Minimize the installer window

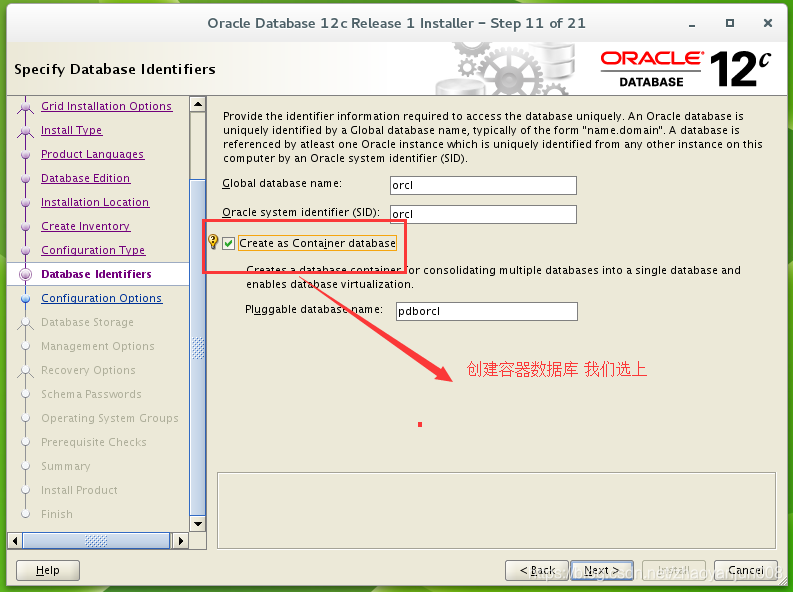[x=692, y=24]
